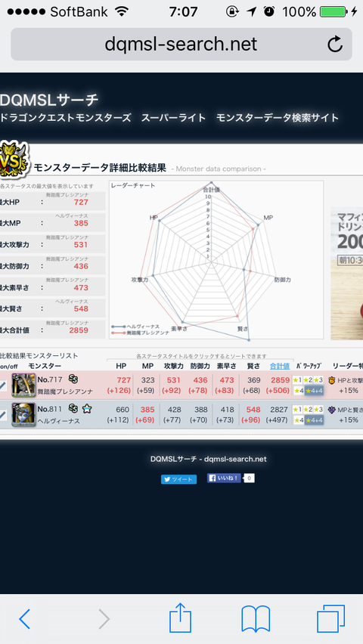Click the leader skill icon in the No.811 row
Screen dimensions: 363x644
tap(332, 410)
